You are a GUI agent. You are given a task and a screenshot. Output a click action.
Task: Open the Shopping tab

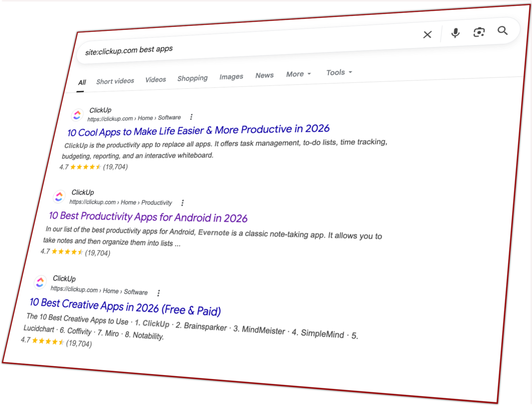pyautogui.click(x=193, y=78)
